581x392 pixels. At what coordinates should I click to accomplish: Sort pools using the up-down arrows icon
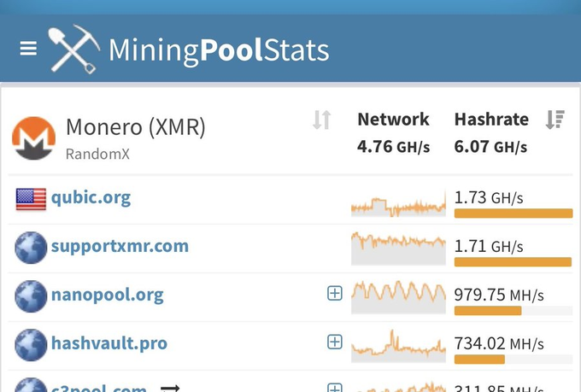tap(321, 120)
